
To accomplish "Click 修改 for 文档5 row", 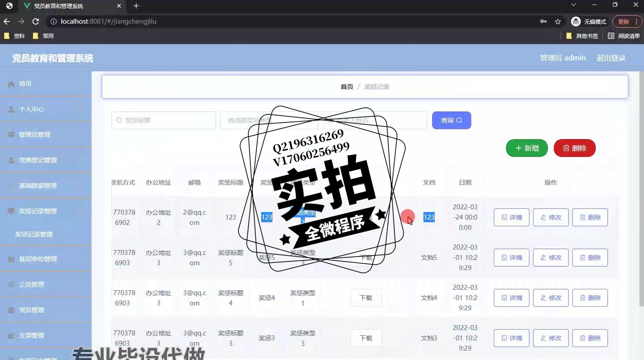I will (x=551, y=258).
